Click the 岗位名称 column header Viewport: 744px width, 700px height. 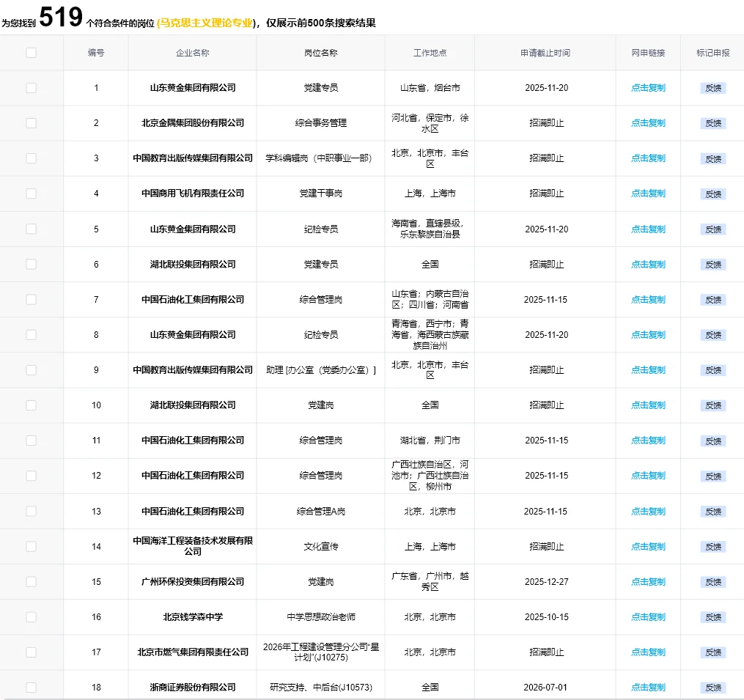coord(321,53)
